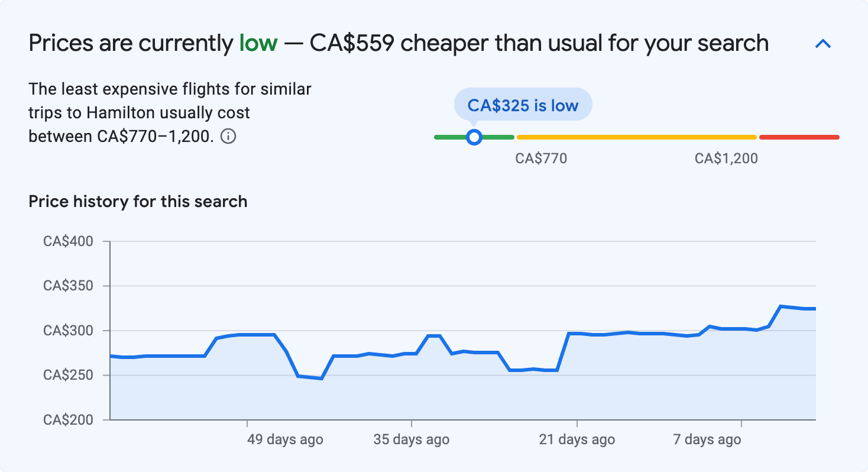
Task: Collapse the price insights panel via the chevron
Action: click(x=822, y=43)
